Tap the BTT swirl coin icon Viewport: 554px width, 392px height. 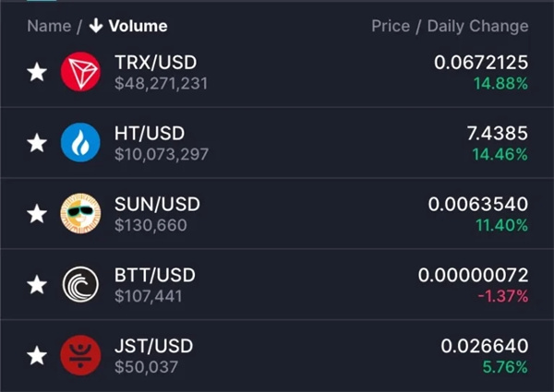click(80, 284)
